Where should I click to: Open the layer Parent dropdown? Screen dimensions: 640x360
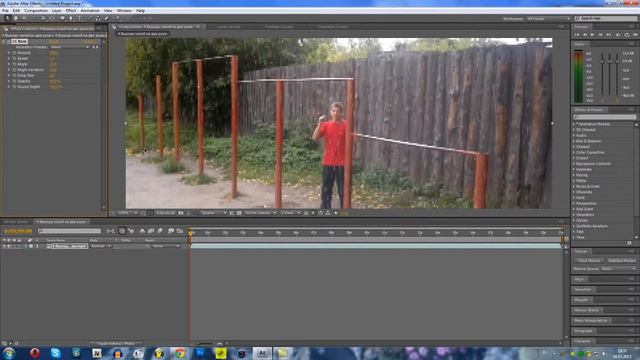point(166,246)
